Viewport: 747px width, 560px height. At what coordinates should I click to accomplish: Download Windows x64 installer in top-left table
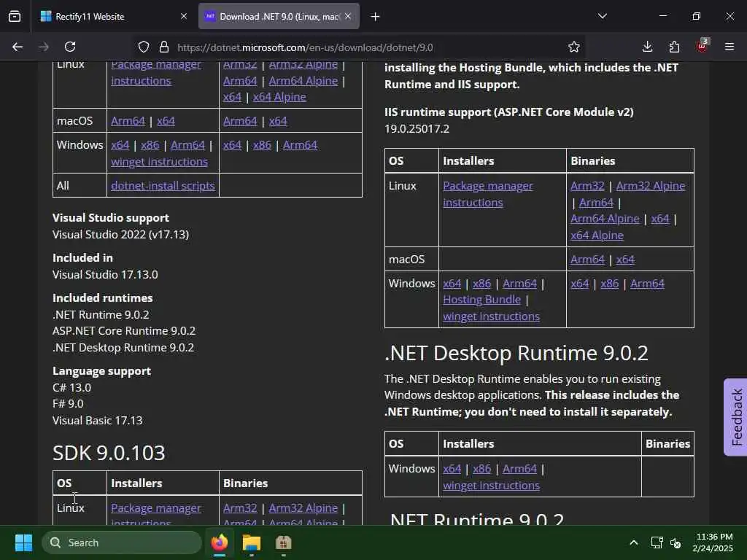[x=120, y=145]
